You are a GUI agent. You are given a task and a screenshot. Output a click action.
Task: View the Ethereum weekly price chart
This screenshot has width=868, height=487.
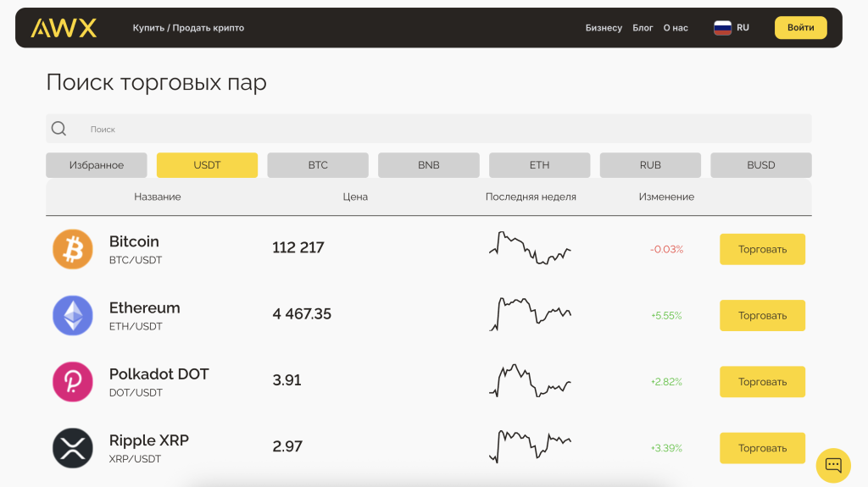click(531, 313)
